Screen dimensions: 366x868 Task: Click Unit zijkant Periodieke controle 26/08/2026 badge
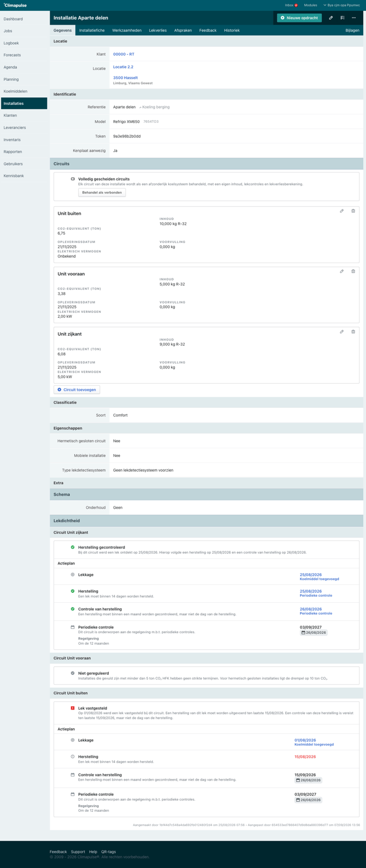click(313, 633)
